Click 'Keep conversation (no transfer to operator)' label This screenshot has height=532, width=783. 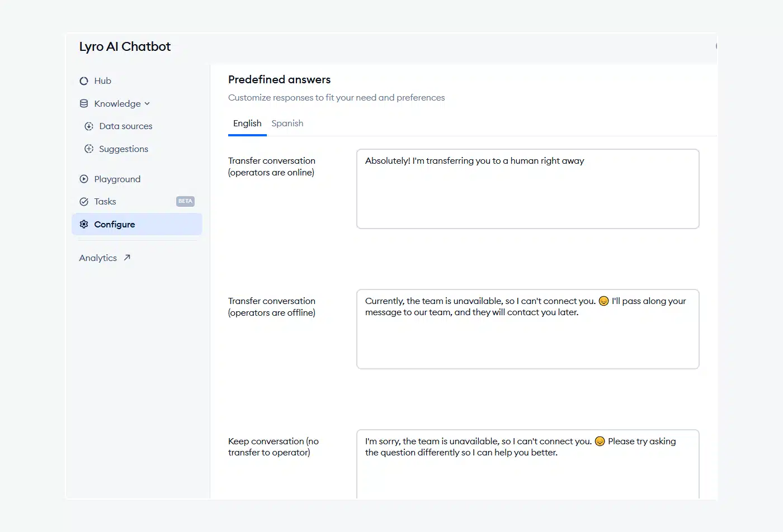point(273,447)
